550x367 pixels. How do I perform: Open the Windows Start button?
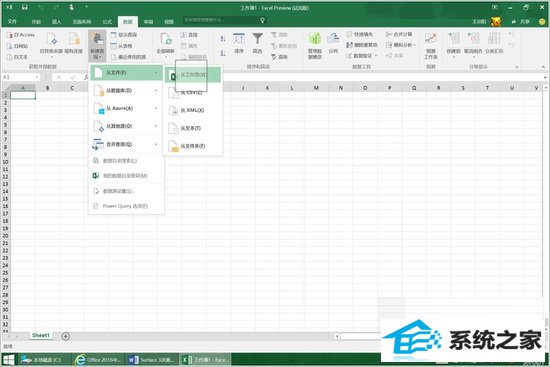[x=8, y=360]
